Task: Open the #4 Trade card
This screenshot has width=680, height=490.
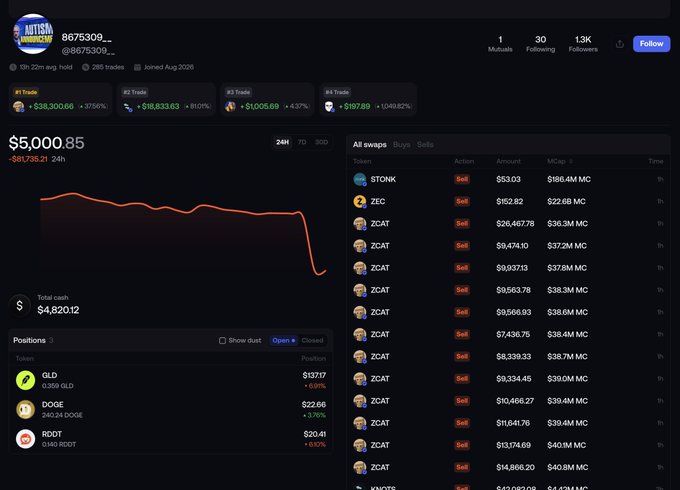Action: (368, 100)
